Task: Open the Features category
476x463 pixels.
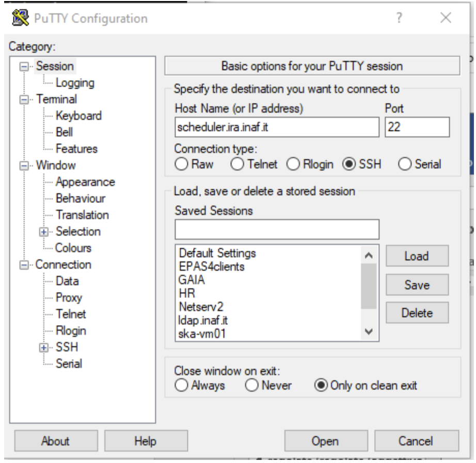Action: pos(76,149)
